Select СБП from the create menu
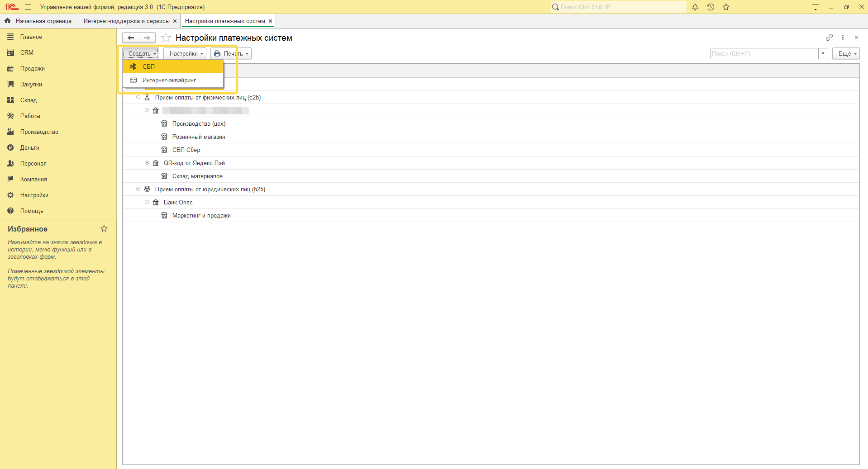This screenshot has height=469, width=868. point(148,67)
